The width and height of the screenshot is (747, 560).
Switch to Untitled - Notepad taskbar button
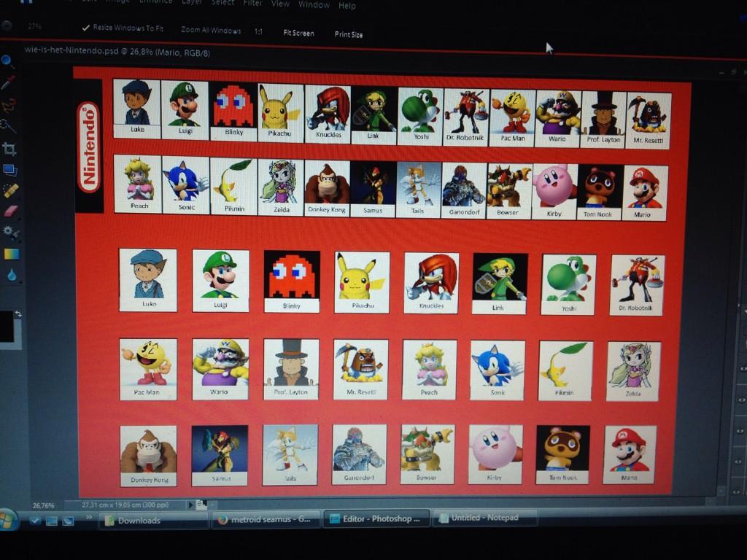point(484,517)
